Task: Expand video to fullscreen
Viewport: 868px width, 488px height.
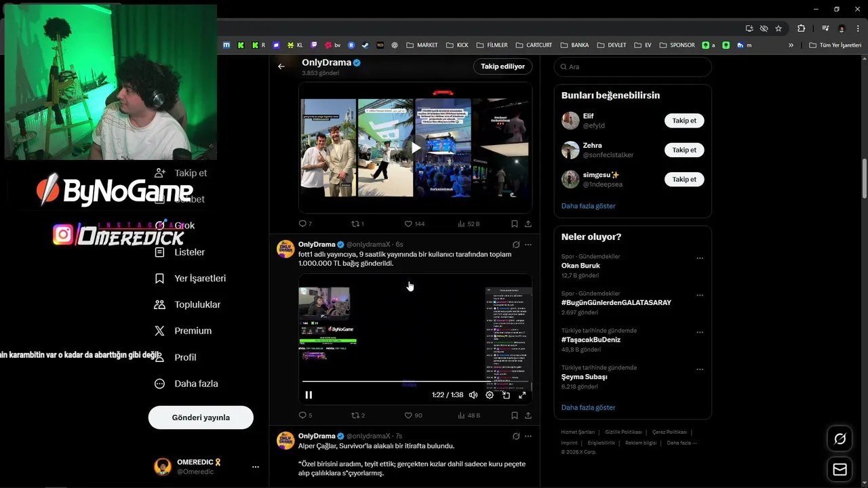Action: pos(522,395)
